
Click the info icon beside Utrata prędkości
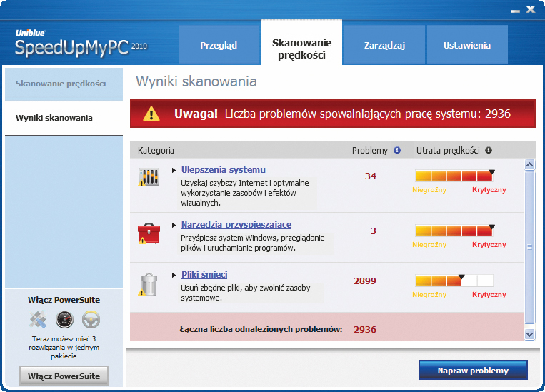489,151
